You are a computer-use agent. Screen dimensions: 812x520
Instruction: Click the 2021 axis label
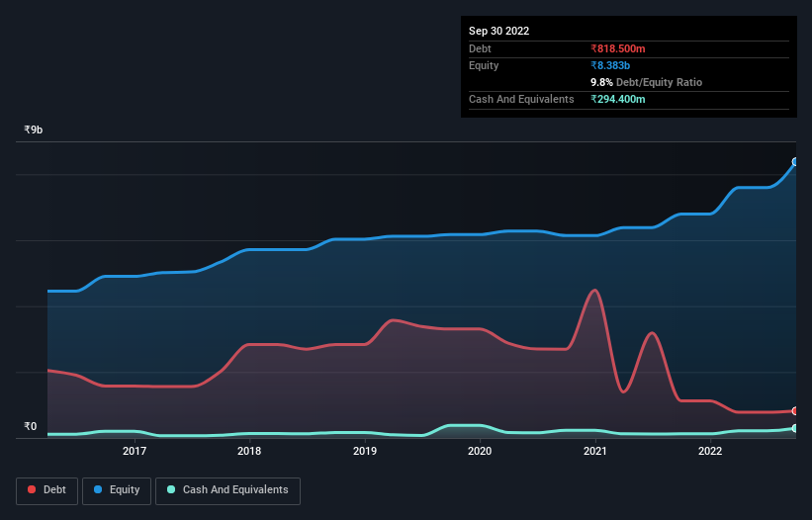595,451
